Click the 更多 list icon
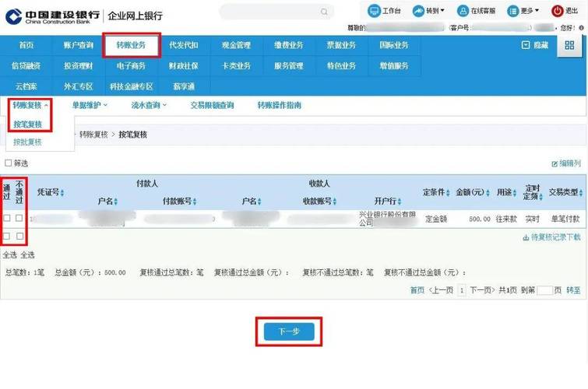 click(512, 11)
